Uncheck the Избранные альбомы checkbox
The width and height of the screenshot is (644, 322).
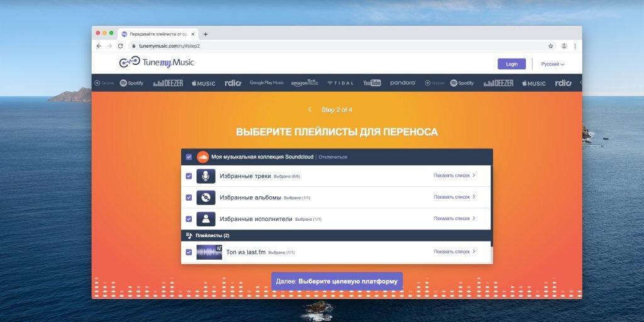[x=189, y=197]
